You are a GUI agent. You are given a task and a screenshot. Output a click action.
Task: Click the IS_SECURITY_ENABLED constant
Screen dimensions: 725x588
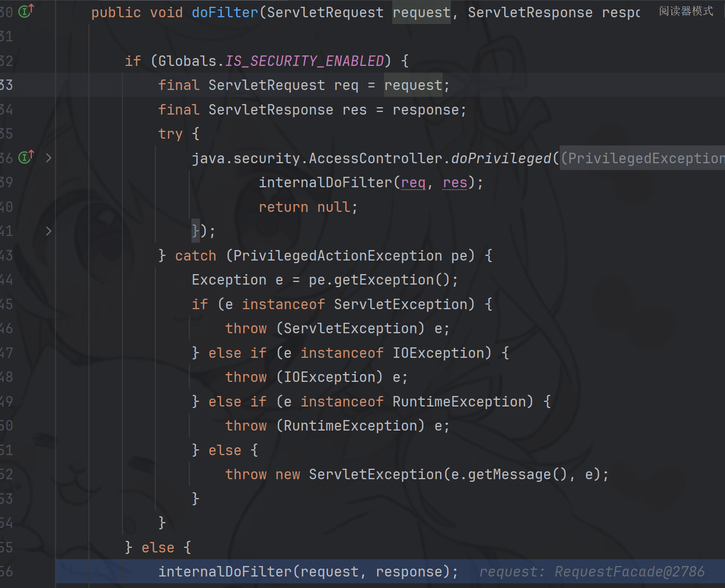(x=304, y=61)
